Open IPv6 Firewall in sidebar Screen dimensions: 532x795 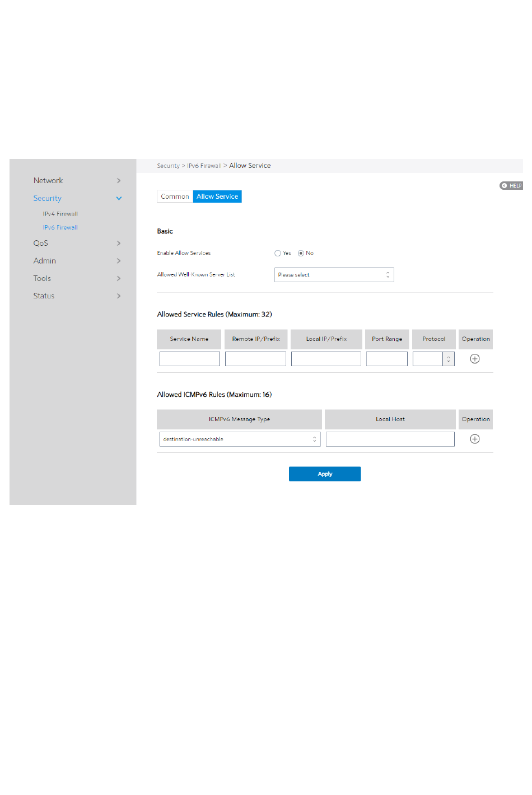tap(60, 227)
